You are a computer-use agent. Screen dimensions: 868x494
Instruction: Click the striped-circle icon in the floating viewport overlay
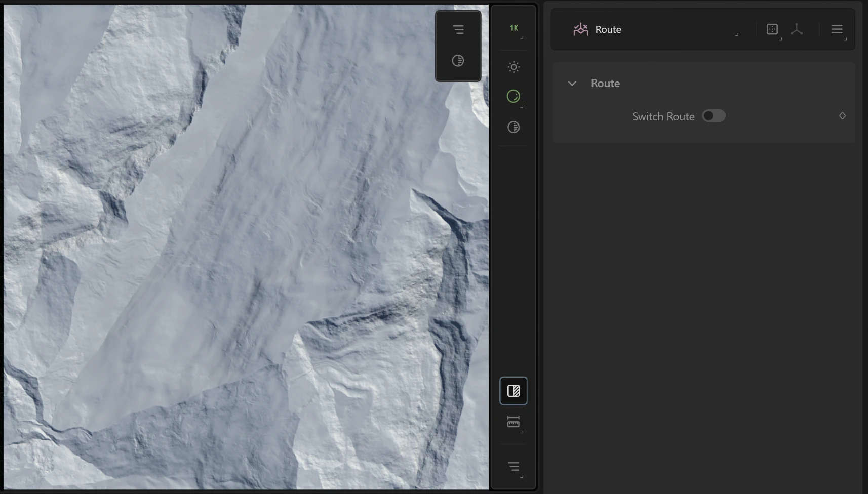458,61
